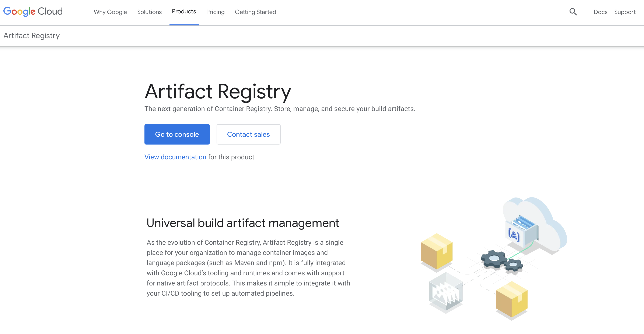Click the Contact sales button
Screen dimensions: 644x334
click(249, 134)
